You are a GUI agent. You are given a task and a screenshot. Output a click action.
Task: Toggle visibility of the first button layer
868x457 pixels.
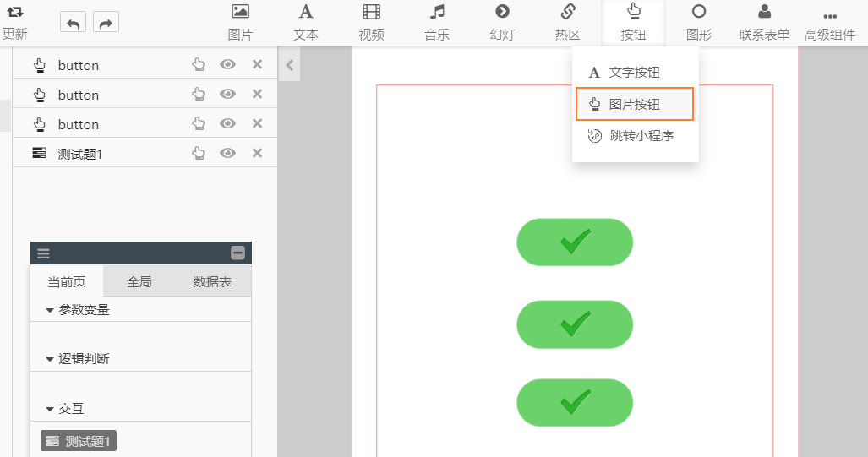(x=227, y=65)
